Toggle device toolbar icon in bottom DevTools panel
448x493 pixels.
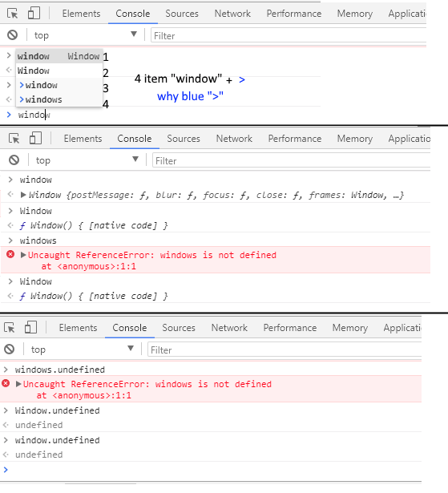pyautogui.click(x=30, y=327)
